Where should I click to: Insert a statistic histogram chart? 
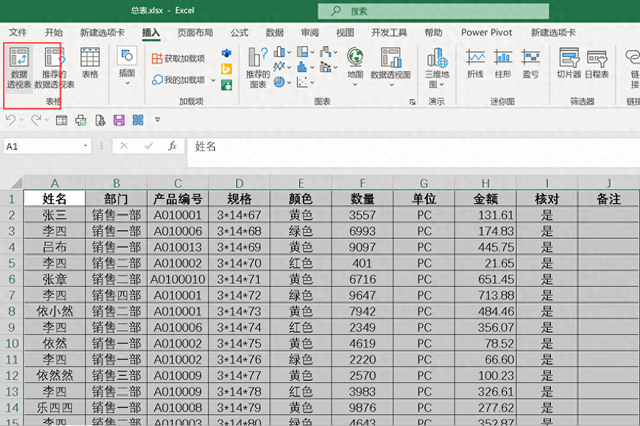(x=302, y=67)
